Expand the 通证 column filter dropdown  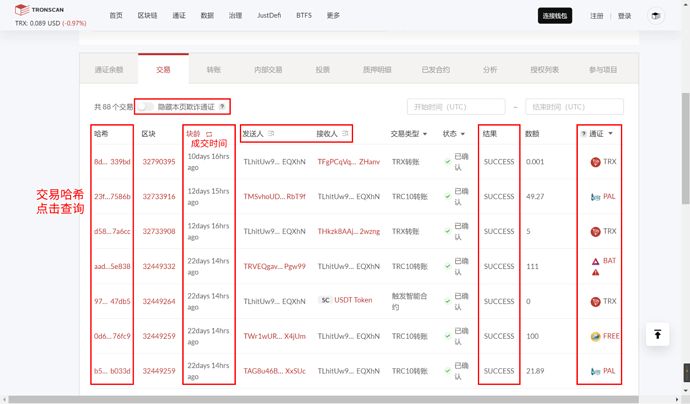610,133
